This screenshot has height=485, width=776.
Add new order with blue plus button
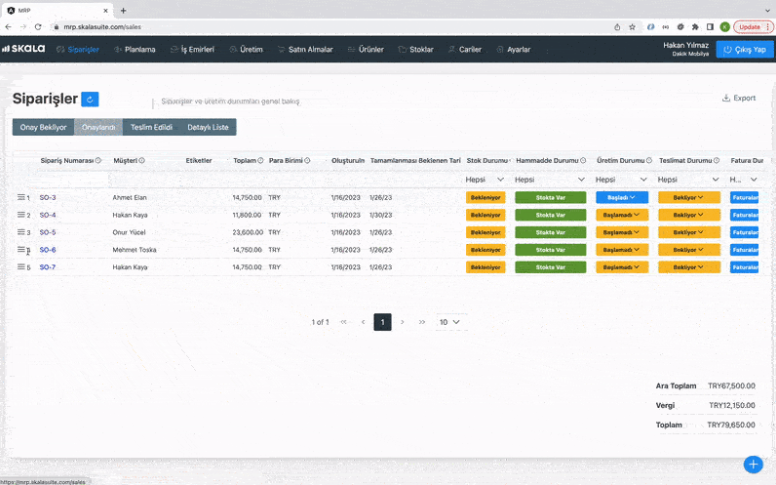[753, 464]
